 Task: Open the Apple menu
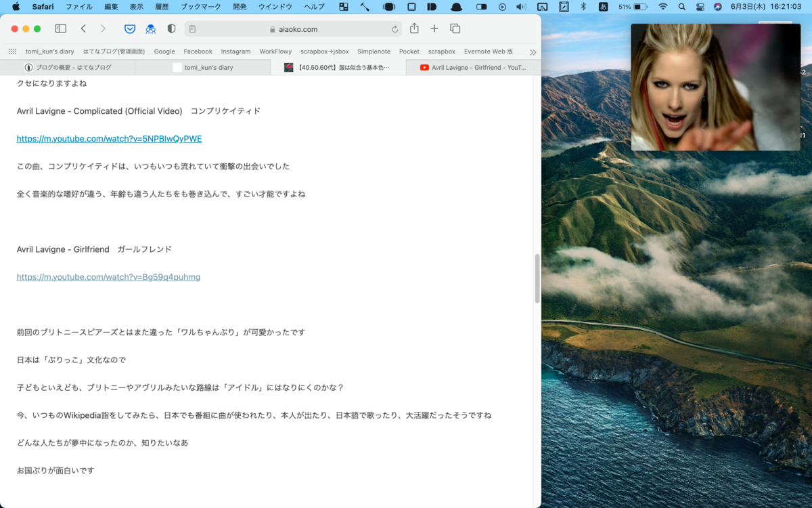16,7
